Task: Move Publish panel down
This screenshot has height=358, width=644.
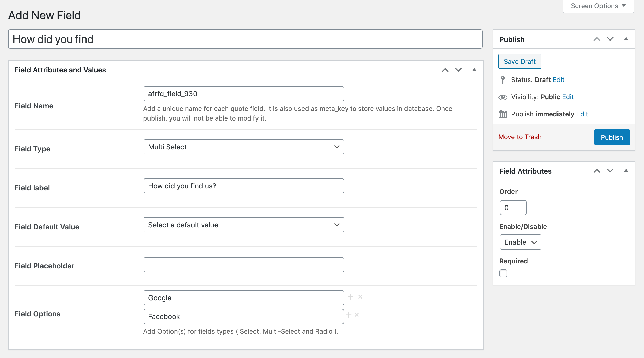Action: pyautogui.click(x=610, y=39)
